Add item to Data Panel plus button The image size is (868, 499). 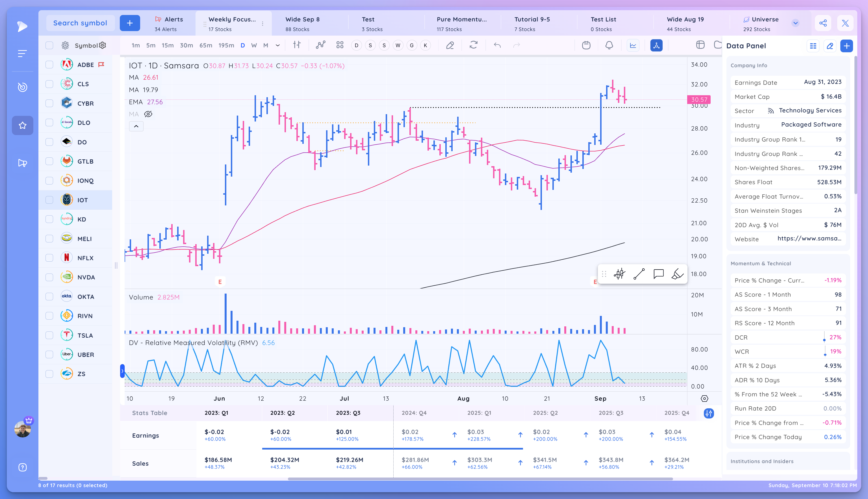[x=847, y=46]
